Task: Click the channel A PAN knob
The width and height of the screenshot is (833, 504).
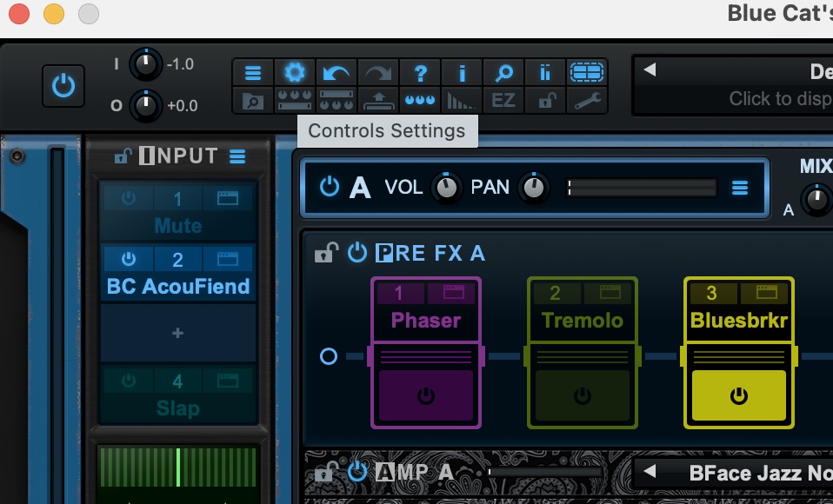Action: click(x=533, y=188)
